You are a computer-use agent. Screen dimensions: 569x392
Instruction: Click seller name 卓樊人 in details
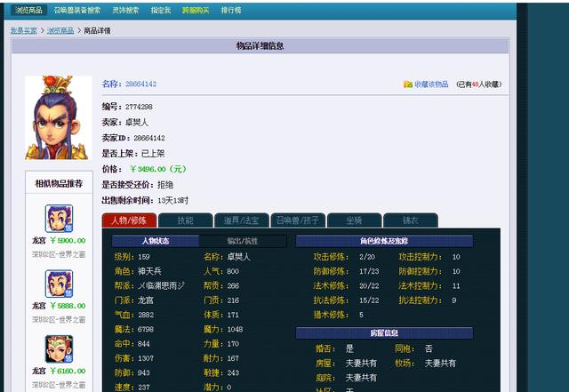(137, 123)
